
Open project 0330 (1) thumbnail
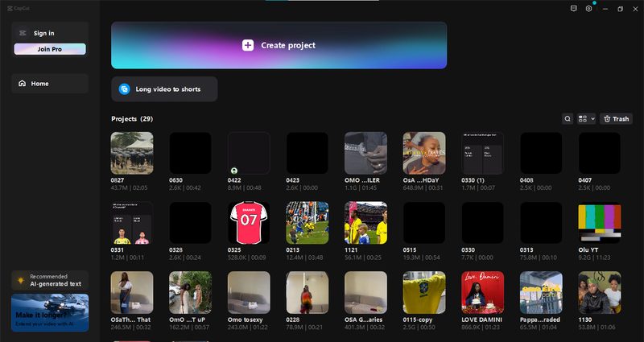tap(482, 153)
